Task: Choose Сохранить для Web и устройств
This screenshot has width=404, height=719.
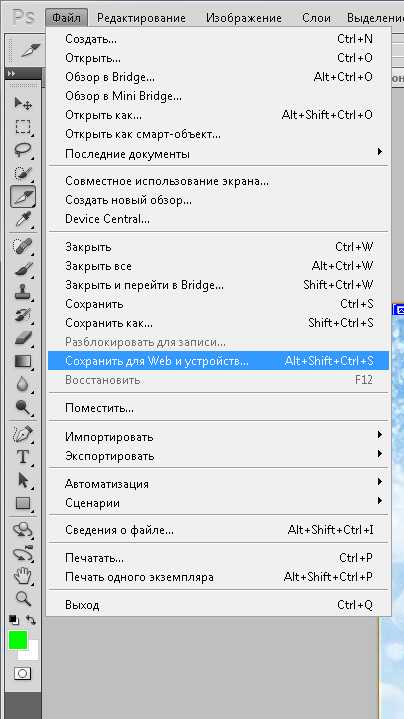Action: [218, 361]
